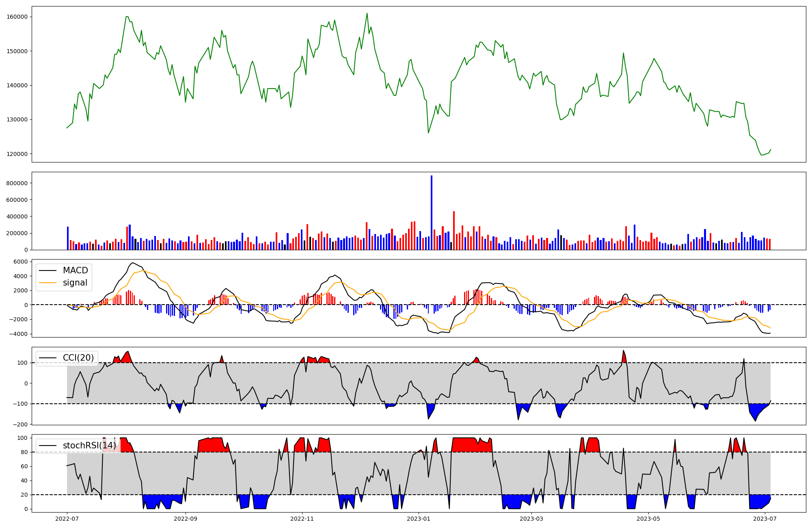This screenshot has width=812, height=528.
Task: Click the 6000 MACD axis tick label
Action: 20,262
